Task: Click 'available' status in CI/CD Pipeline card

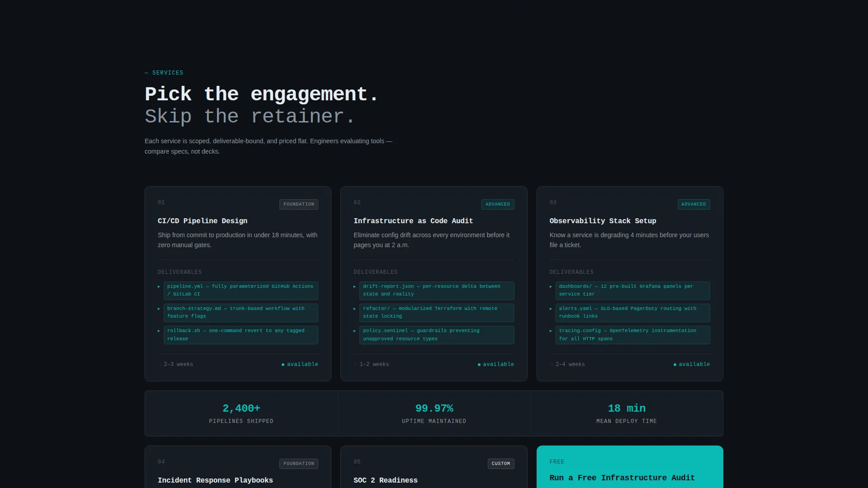Action: pyautogui.click(x=302, y=365)
